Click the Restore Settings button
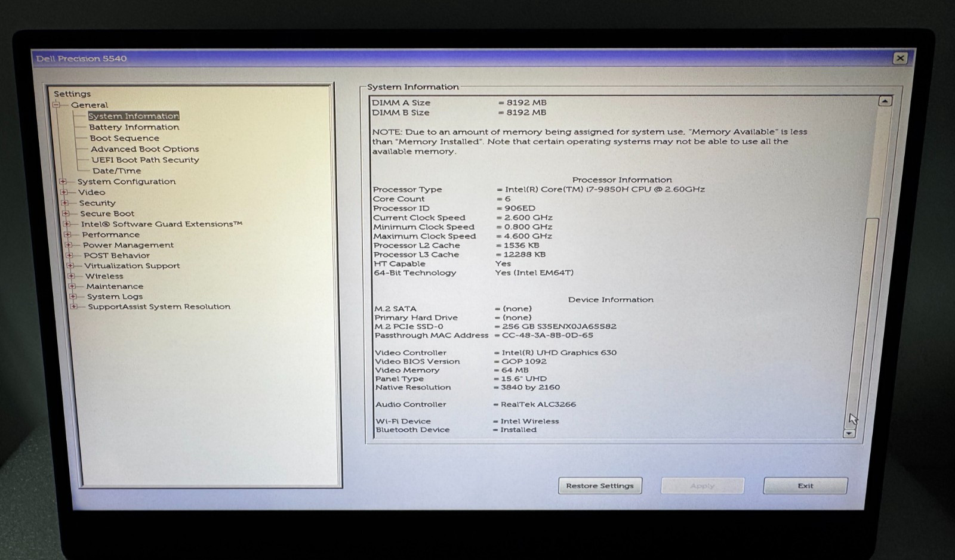Screen dimensions: 955x560 (x=600, y=485)
